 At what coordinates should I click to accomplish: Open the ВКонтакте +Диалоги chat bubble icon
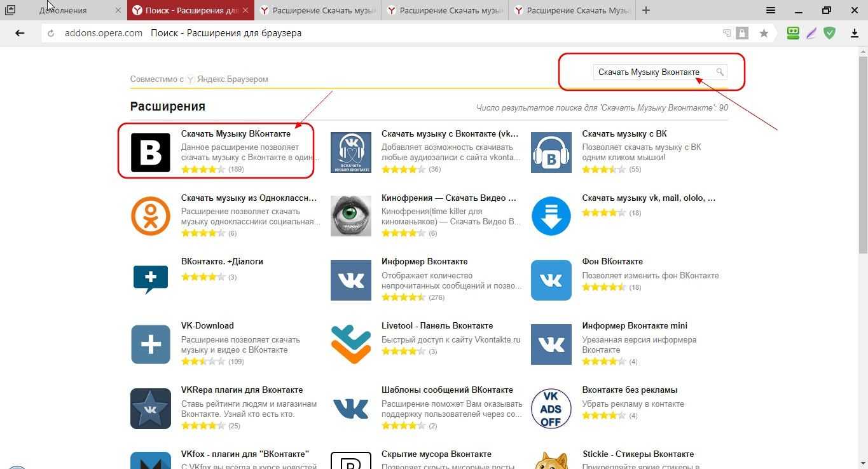151,280
